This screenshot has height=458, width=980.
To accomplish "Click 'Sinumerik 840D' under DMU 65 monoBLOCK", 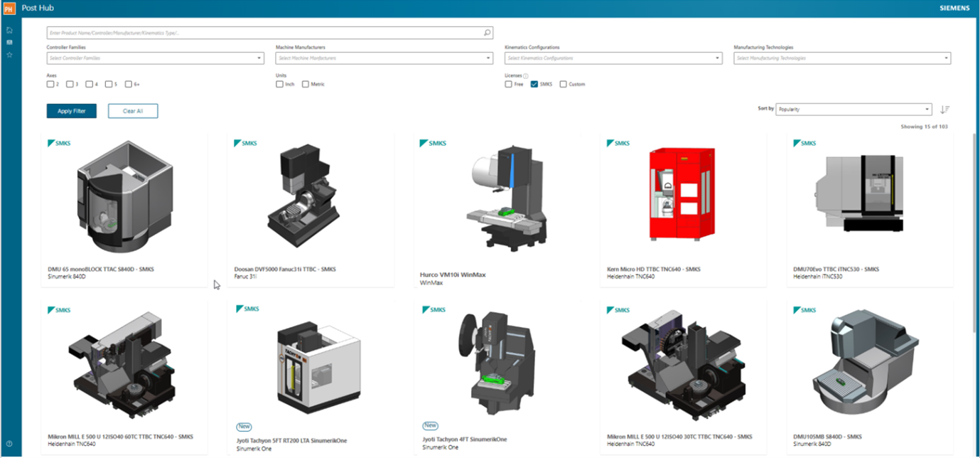I will point(65,276).
